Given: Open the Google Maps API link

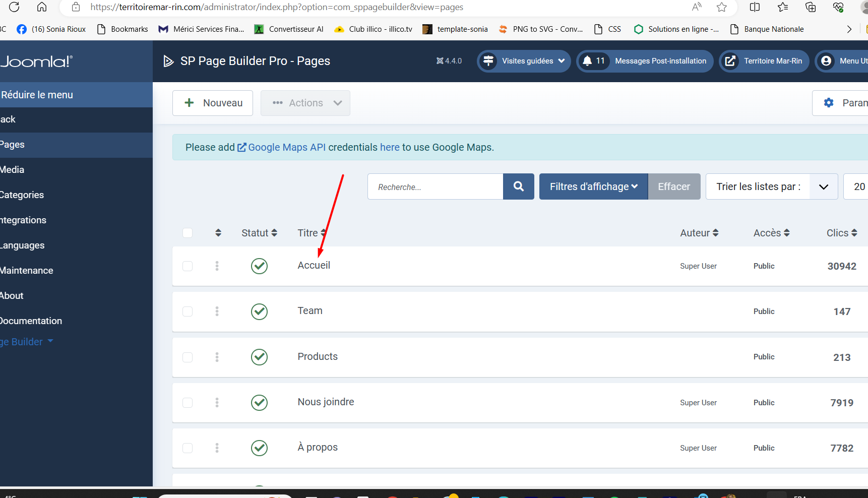Looking at the screenshot, I should pyautogui.click(x=286, y=147).
